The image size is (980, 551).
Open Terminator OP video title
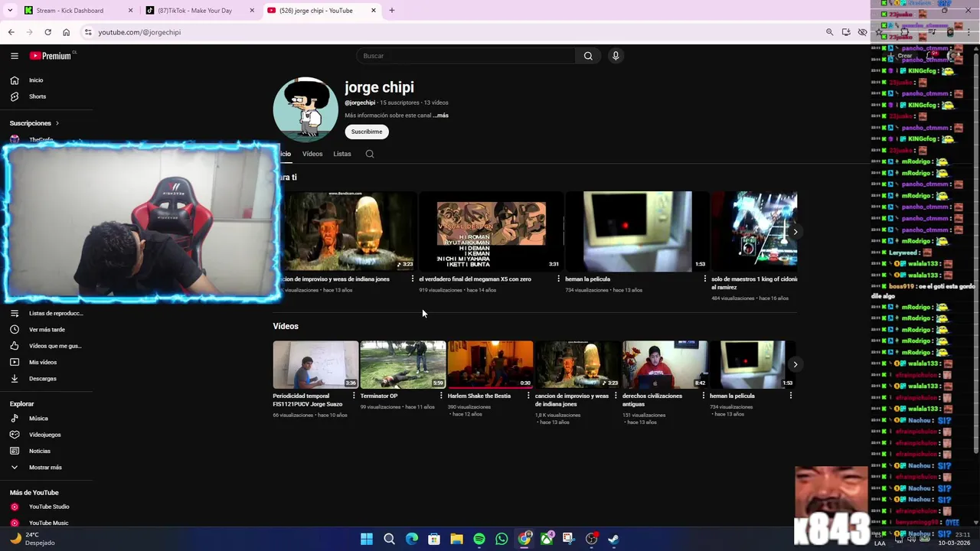coord(379,396)
